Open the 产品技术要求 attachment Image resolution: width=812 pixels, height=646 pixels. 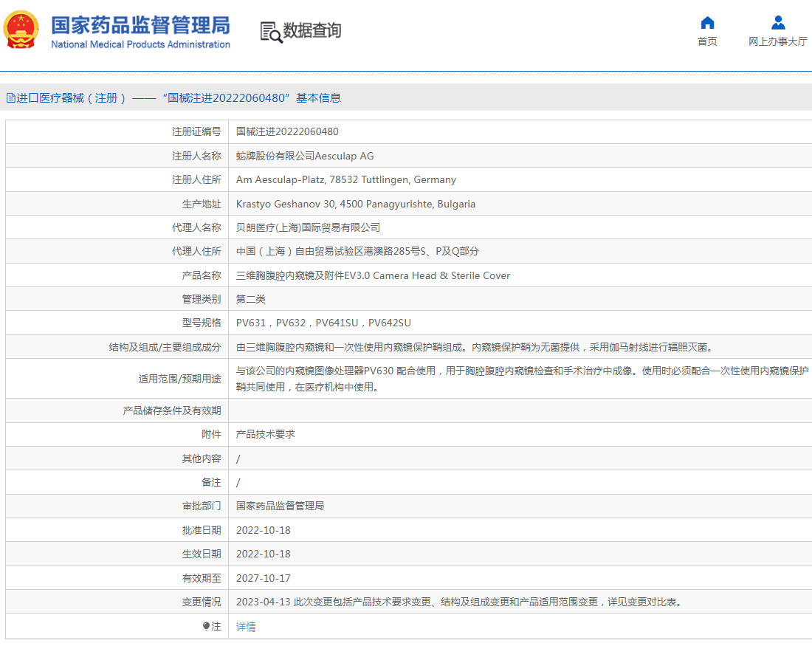click(x=265, y=434)
